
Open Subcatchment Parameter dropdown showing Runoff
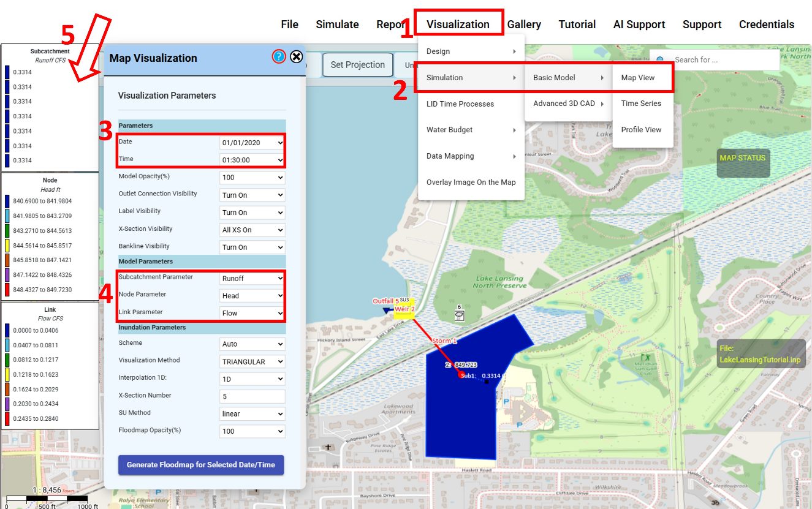252,278
